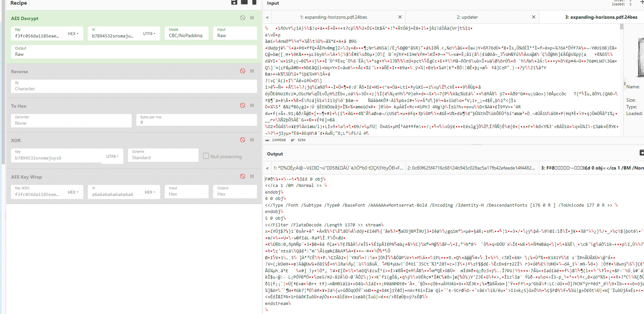Open the AES Key Wrap Input Hex dropdown
Image resolution: width=644 pixels, height=314 pixels.
[x=186, y=192]
